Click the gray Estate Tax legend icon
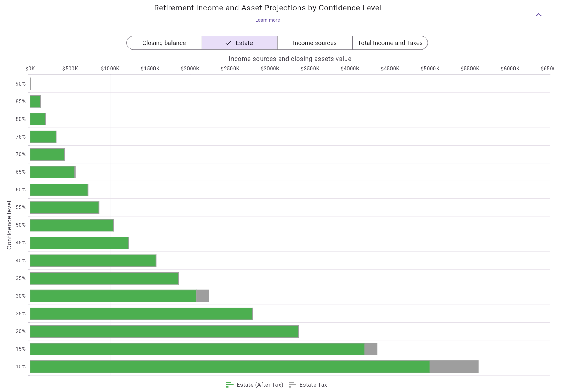Image resolution: width=581 pixels, height=392 pixels. click(292, 384)
